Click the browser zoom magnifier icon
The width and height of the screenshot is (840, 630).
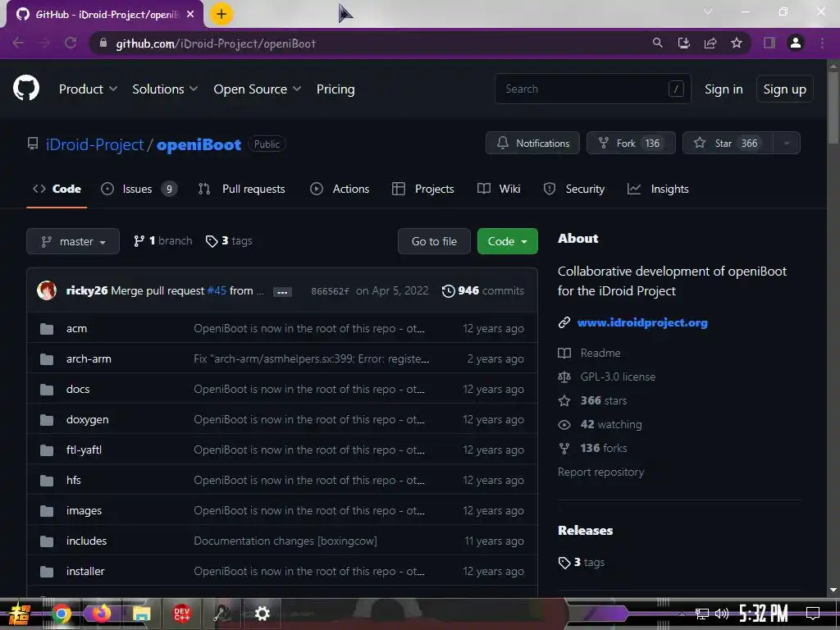click(x=657, y=43)
